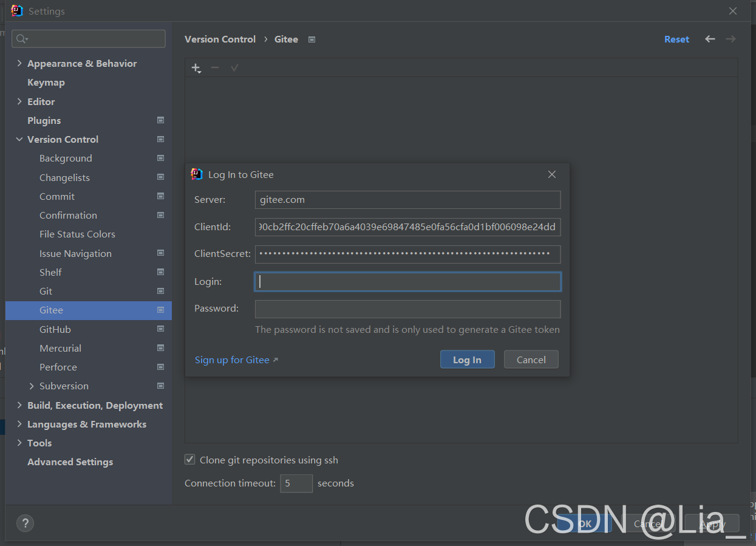Expand Languages & Frameworks section
756x546 pixels.
(x=19, y=424)
